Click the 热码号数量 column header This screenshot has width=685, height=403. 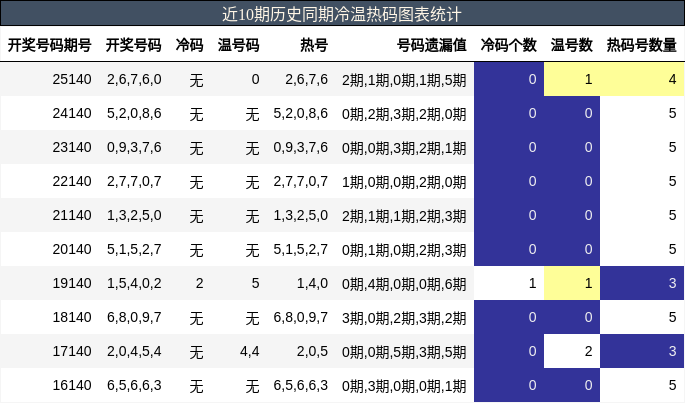[641, 45]
